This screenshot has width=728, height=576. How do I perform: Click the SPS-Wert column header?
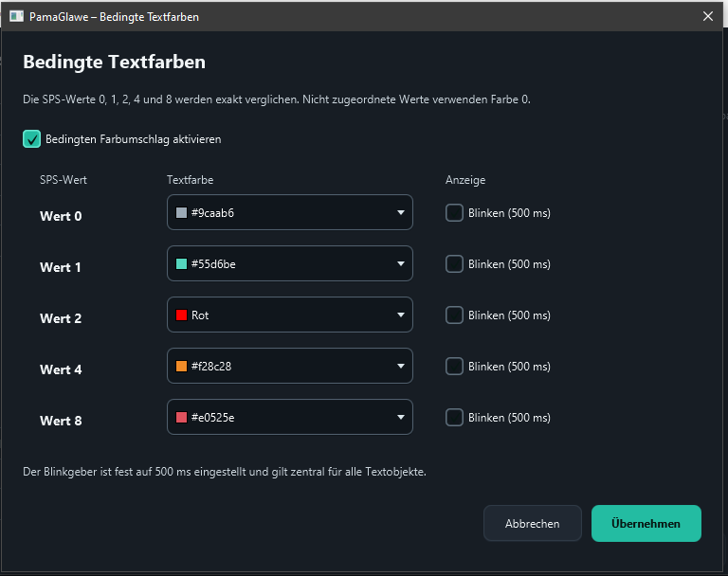[64, 180]
